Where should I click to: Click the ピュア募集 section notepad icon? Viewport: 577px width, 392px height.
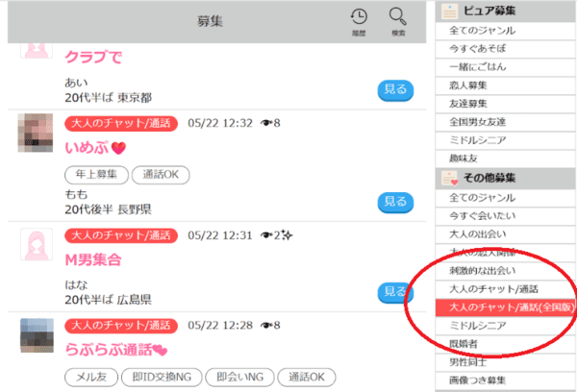coord(449,12)
